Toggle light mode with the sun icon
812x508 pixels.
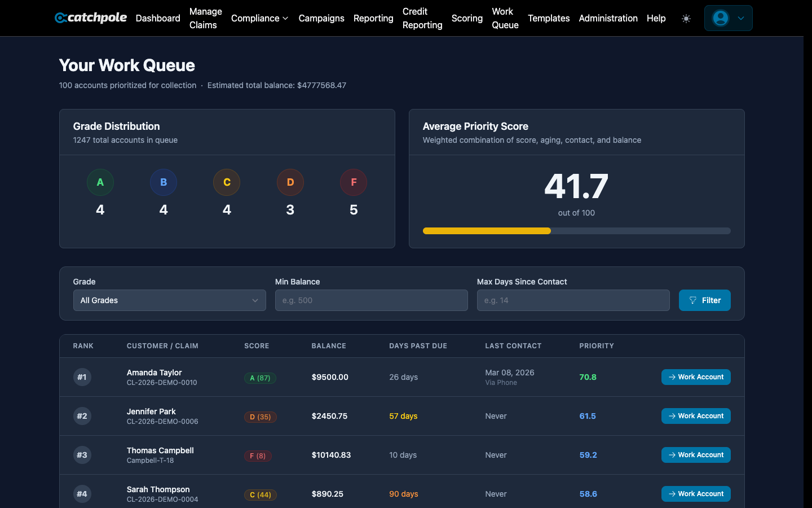pyautogui.click(x=686, y=18)
